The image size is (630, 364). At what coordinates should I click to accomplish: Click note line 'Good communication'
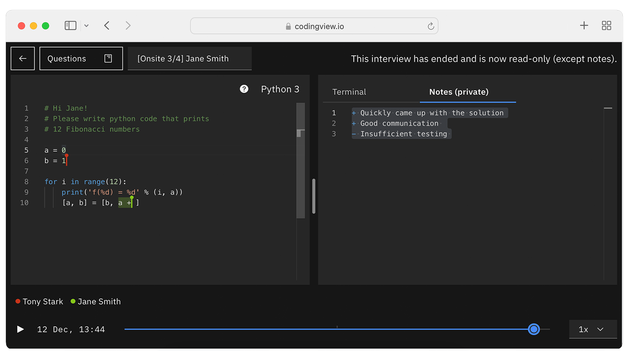point(397,124)
